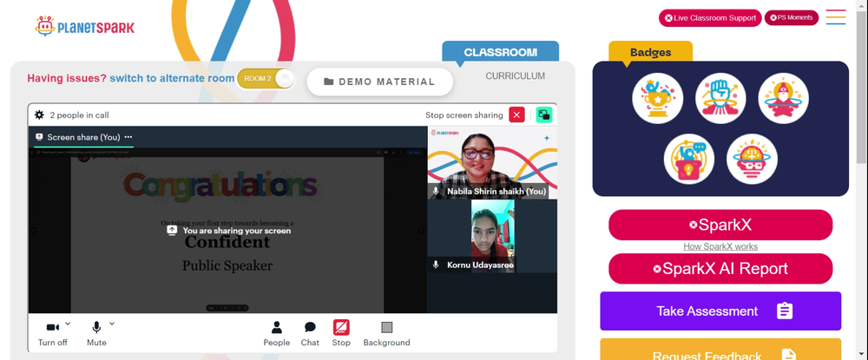
Task: Click Take Assessment button
Action: (x=720, y=311)
